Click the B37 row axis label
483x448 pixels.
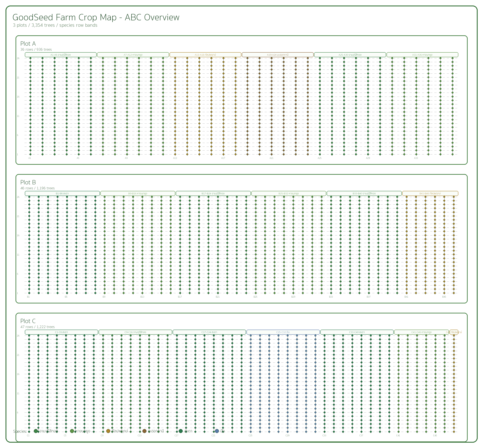coord(368,297)
